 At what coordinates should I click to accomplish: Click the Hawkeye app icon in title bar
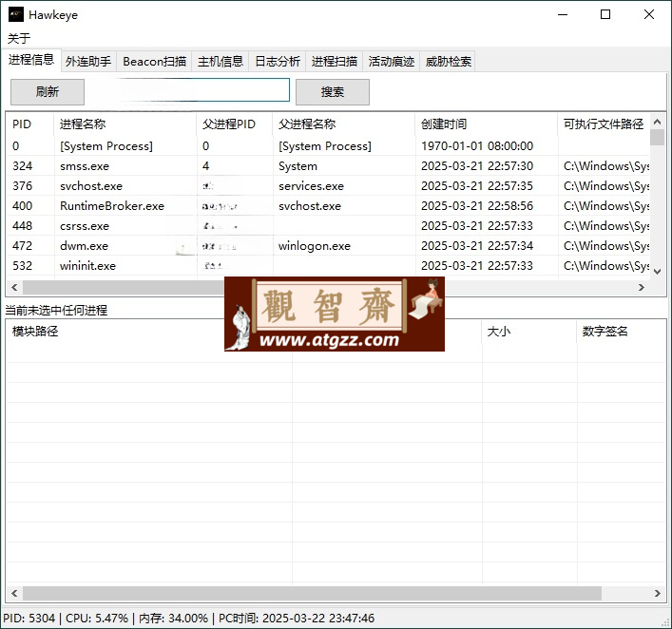[x=16, y=14]
